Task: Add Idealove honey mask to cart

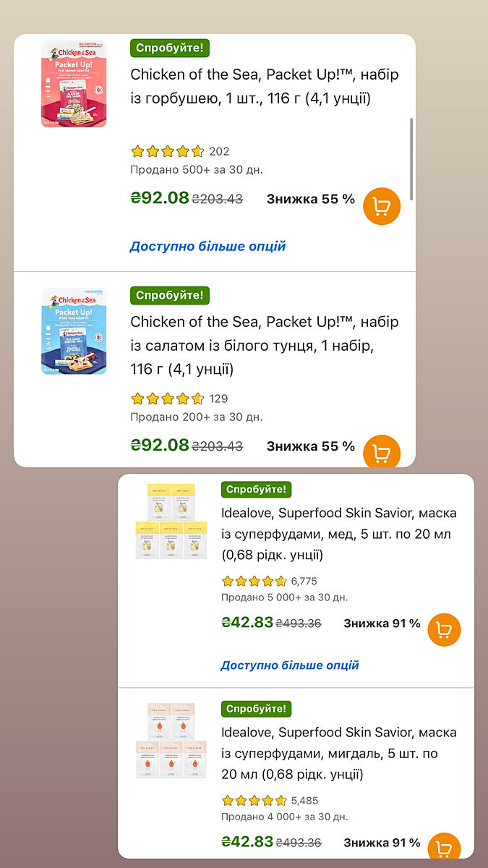Action: click(x=444, y=630)
